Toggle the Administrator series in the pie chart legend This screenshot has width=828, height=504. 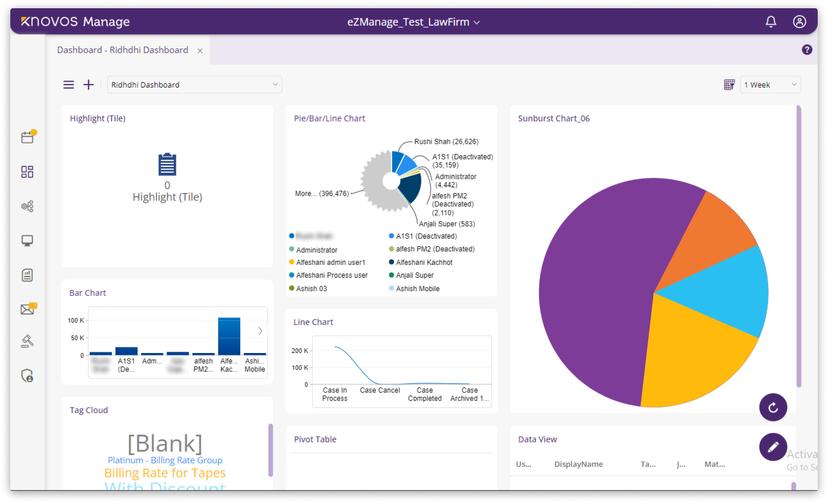pyautogui.click(x=316, y=249)
